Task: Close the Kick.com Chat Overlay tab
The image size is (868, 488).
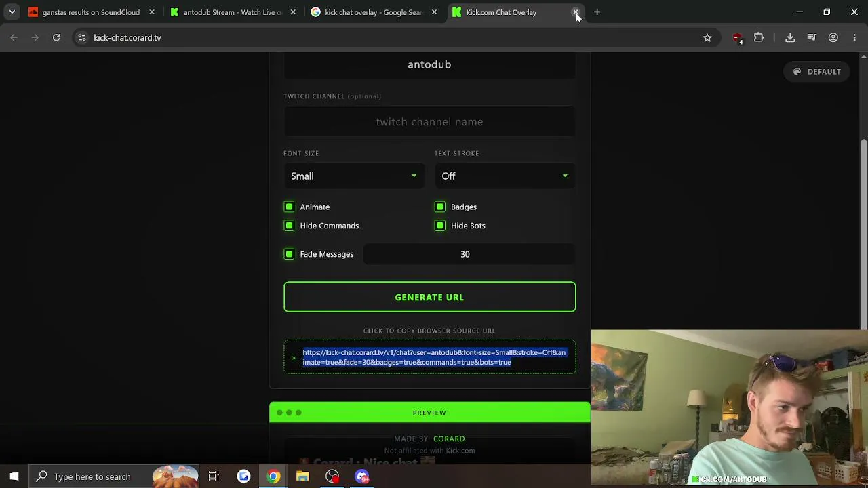Action: coord(576,12)
